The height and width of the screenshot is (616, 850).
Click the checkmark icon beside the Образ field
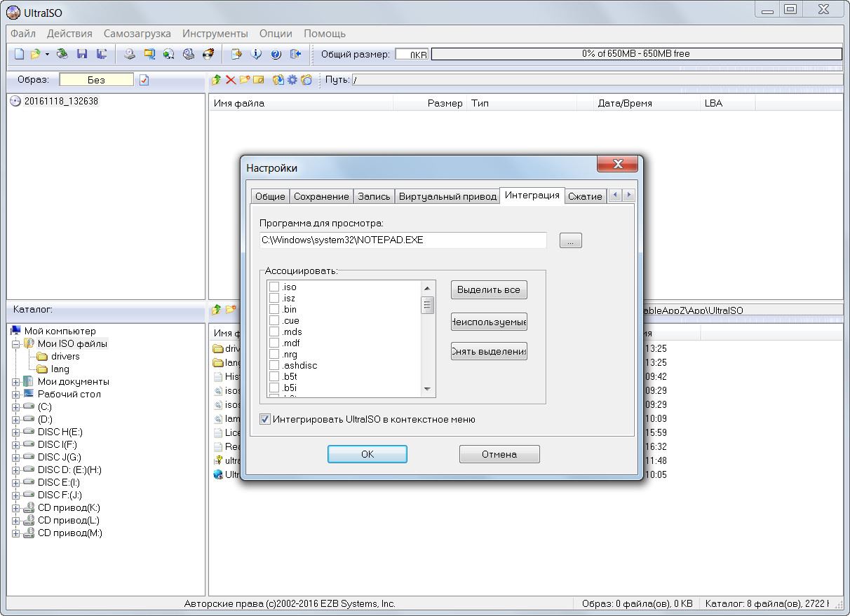tap(144, 80)
